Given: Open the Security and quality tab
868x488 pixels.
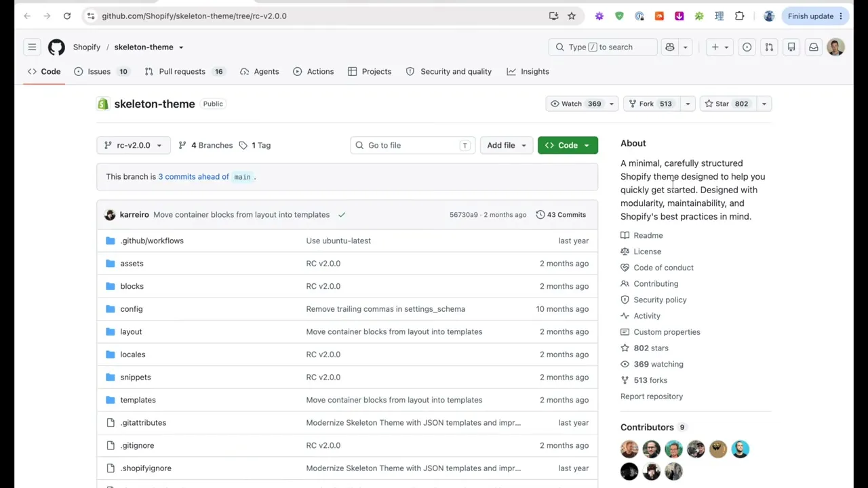Looking at the screenshot, I should (448, 71).
